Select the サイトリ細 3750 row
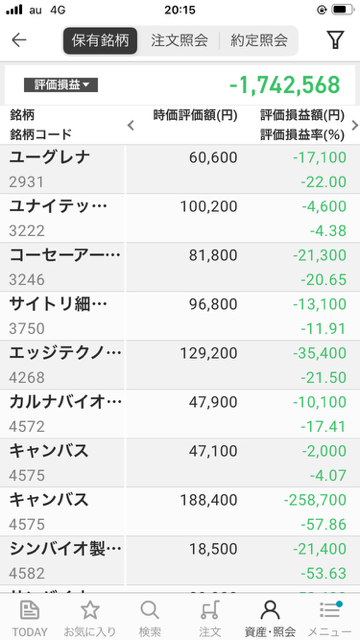 (180, 316)
